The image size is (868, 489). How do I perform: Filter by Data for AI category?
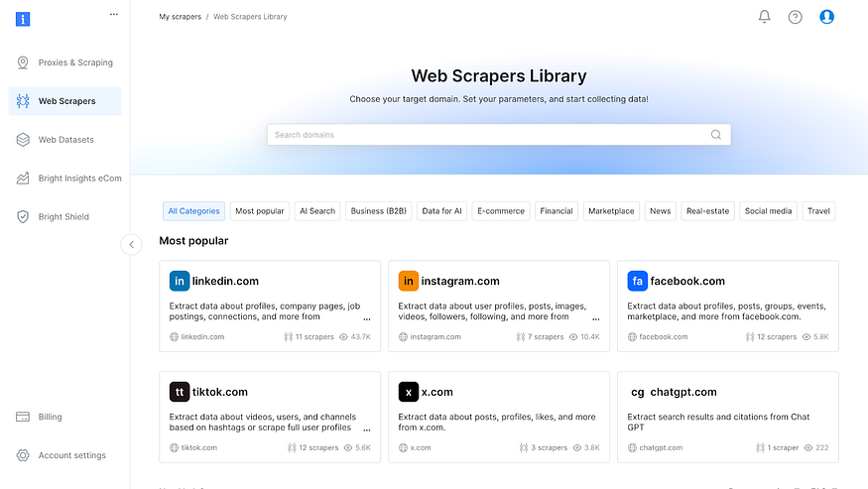pos(441,211)
